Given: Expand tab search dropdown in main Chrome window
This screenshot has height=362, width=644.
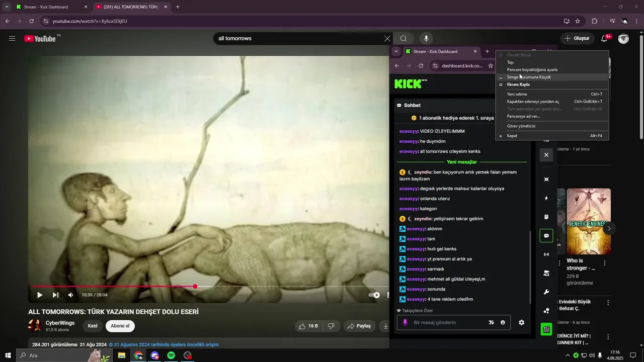Looking at the screenshot, I should (7, 7).
